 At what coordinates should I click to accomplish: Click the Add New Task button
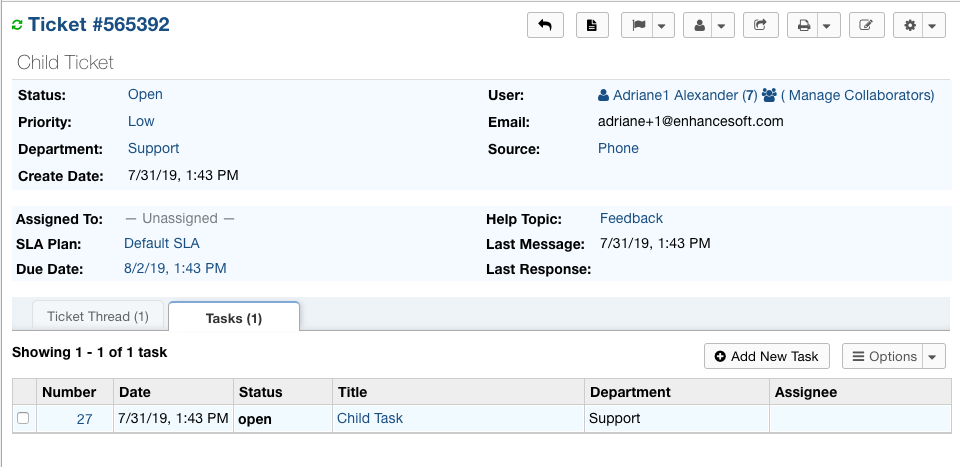(767, 356)
